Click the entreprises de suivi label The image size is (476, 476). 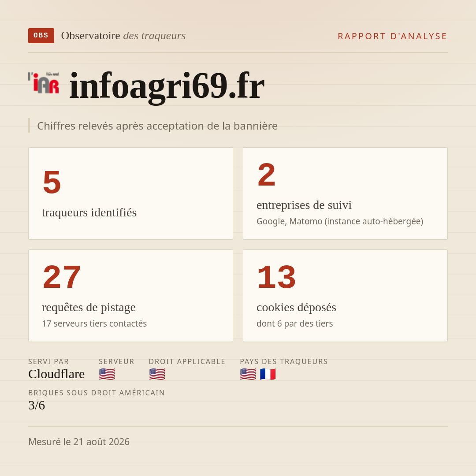click(x=304, y=205)
